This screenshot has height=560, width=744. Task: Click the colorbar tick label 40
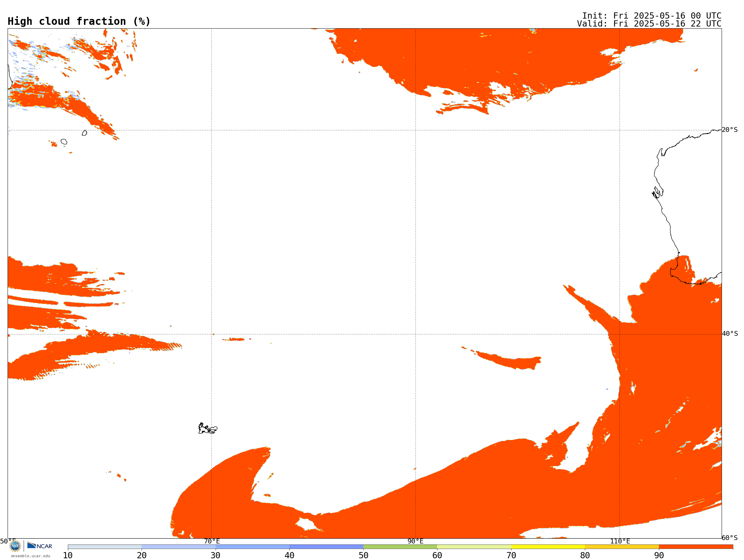point(289,555)
